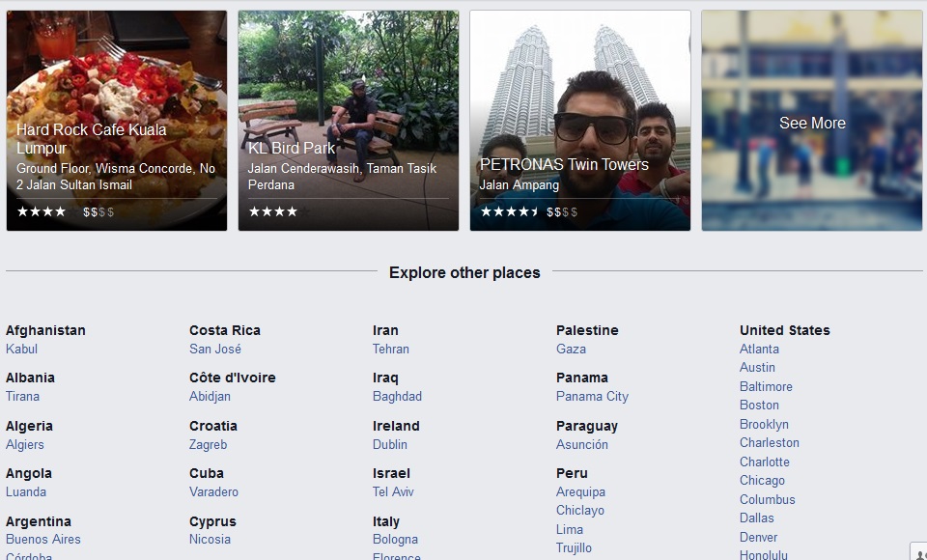Open the Luanda link
Image resolution: width=927 pixels, height=560 pixels.
click(26, 492)
